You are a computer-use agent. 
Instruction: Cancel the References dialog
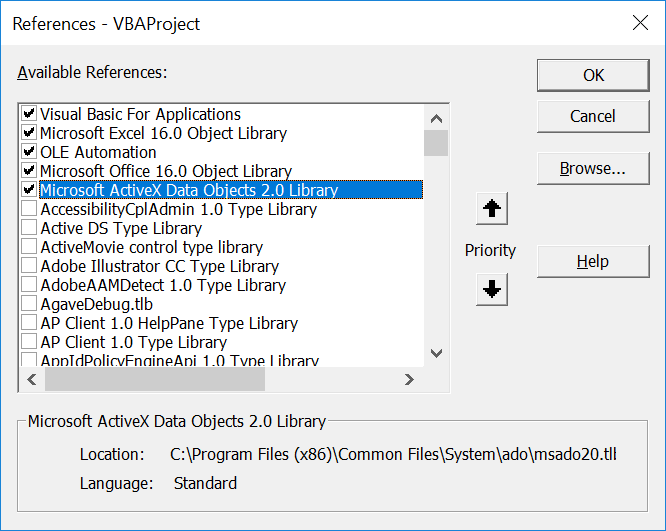click(x=593, y=116)
